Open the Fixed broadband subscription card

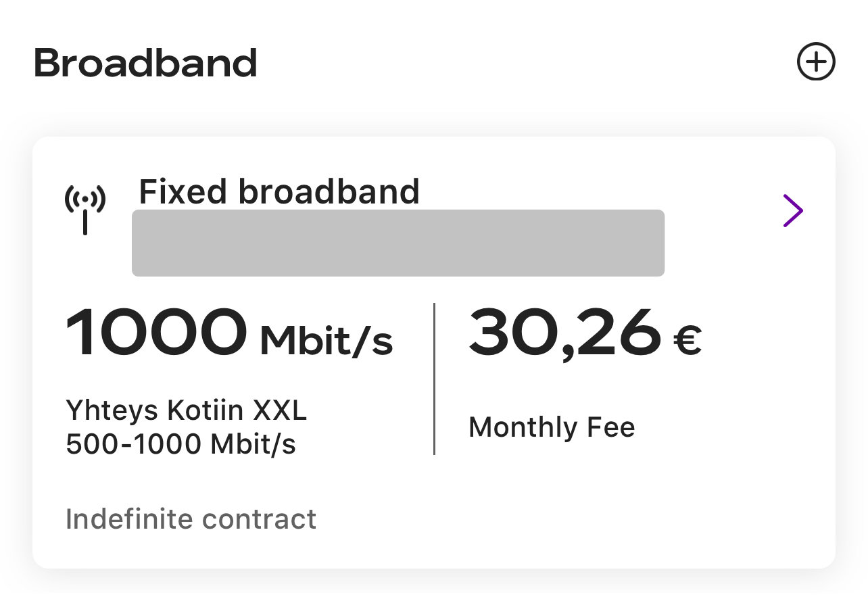pyautogui.click(x=434, y=352)
